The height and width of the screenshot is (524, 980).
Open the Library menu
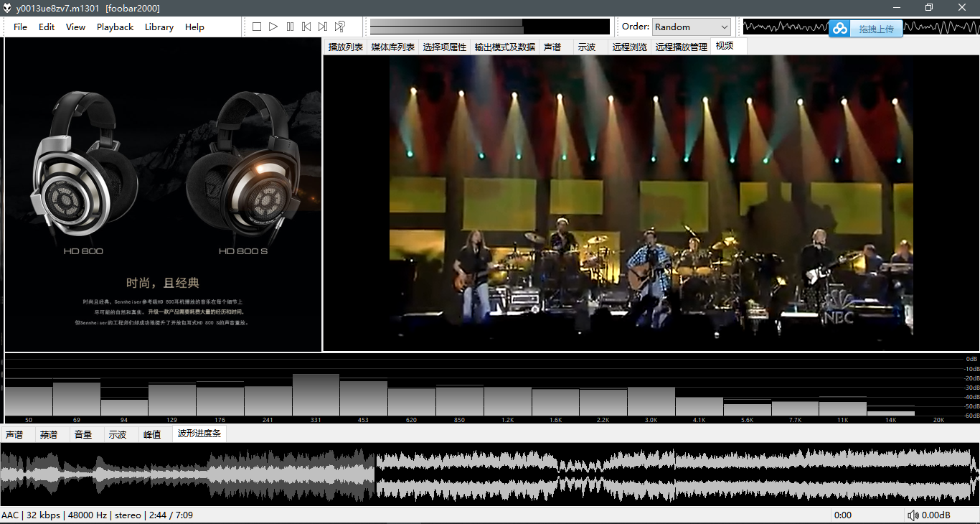[x=159, y=27]
